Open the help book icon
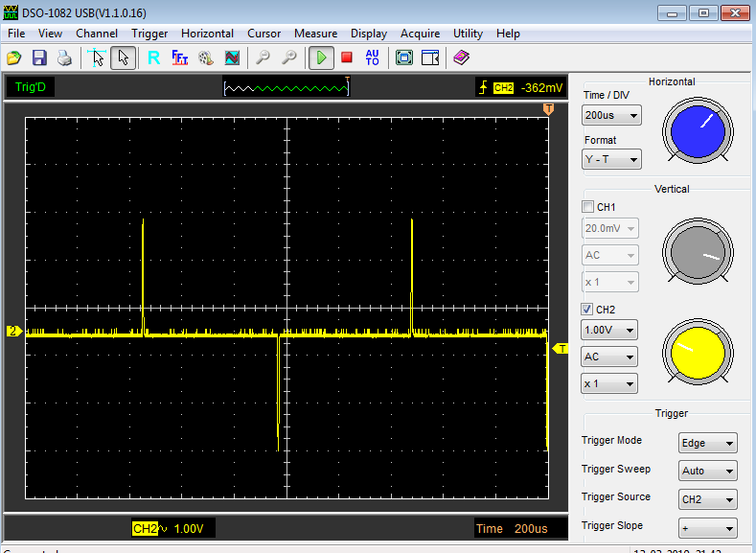756x553 pixels. [462, 58]
